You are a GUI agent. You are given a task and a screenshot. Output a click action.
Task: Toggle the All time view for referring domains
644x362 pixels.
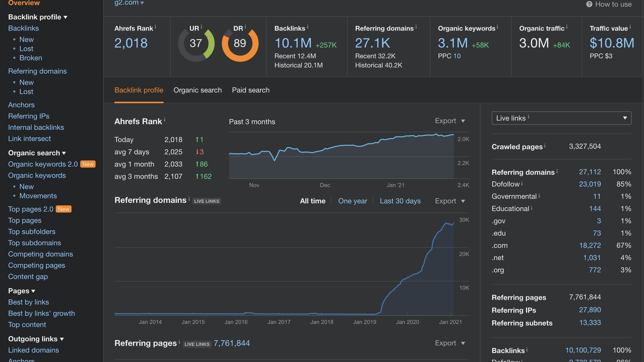coord(313,201)
